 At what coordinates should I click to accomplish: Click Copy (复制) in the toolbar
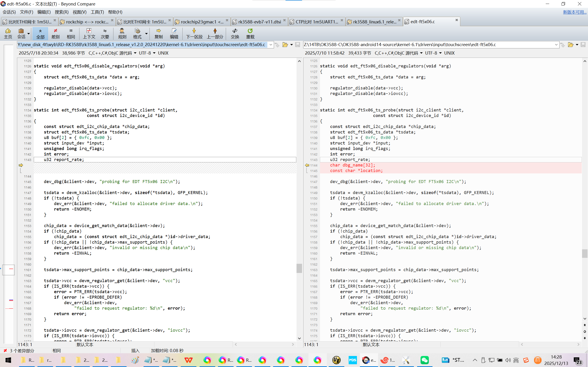(158, 33)
